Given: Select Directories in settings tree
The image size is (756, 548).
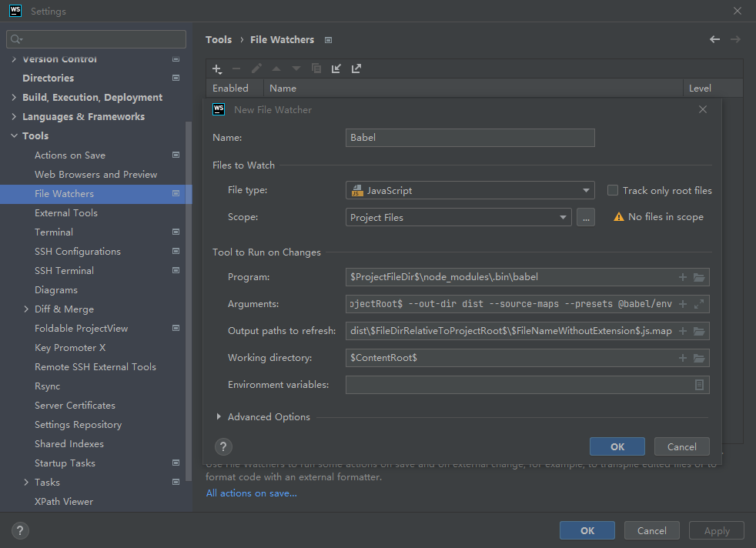Looking at the screenshot, I should point(49,78).
